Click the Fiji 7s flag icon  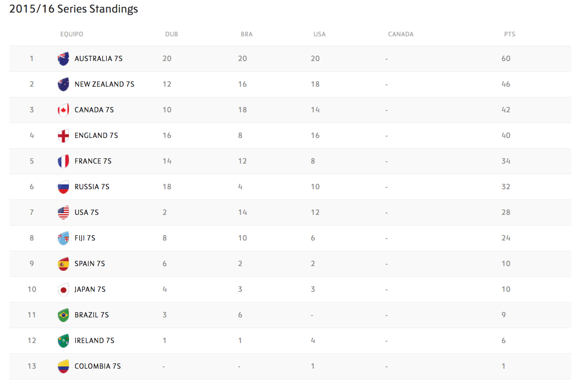(63, 238)
